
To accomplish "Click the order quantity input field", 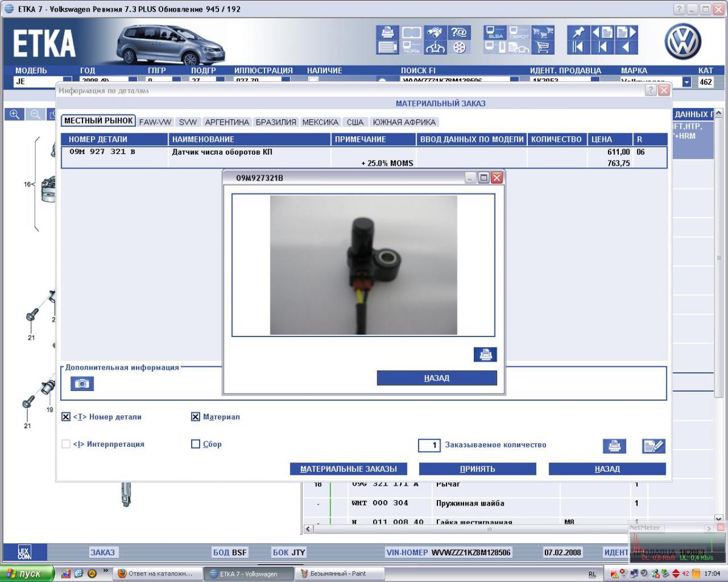I will [x=429, y=446].
